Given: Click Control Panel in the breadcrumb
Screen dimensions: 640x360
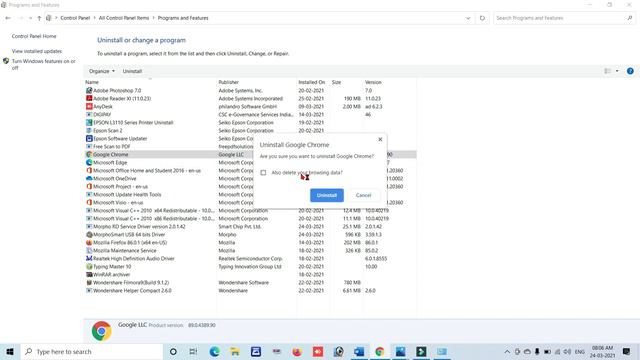Looking at the screenshot, I should click(75, 18).
